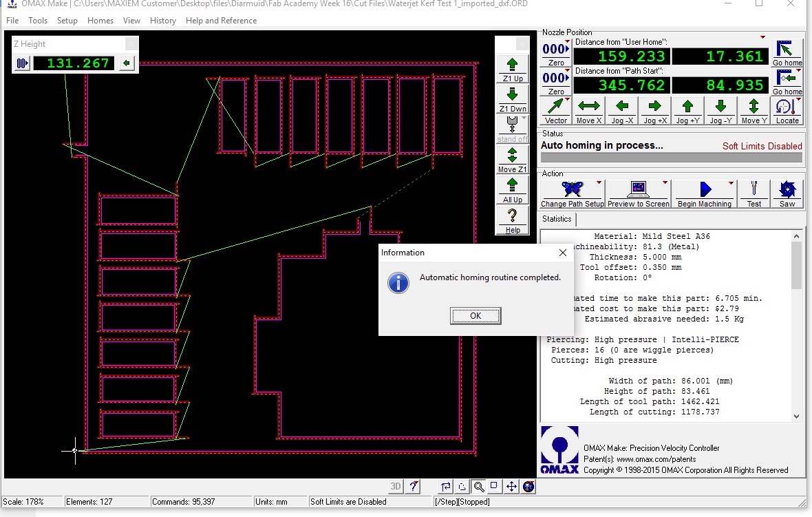Click the 3D view button
Screen dimensions: 812x517
tap(396, 487)
